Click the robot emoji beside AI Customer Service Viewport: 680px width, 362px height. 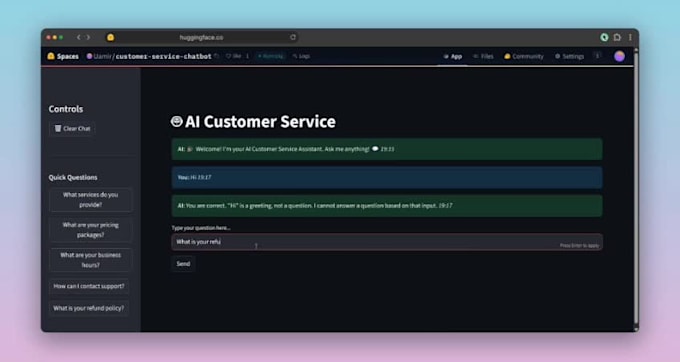point(177,121)
